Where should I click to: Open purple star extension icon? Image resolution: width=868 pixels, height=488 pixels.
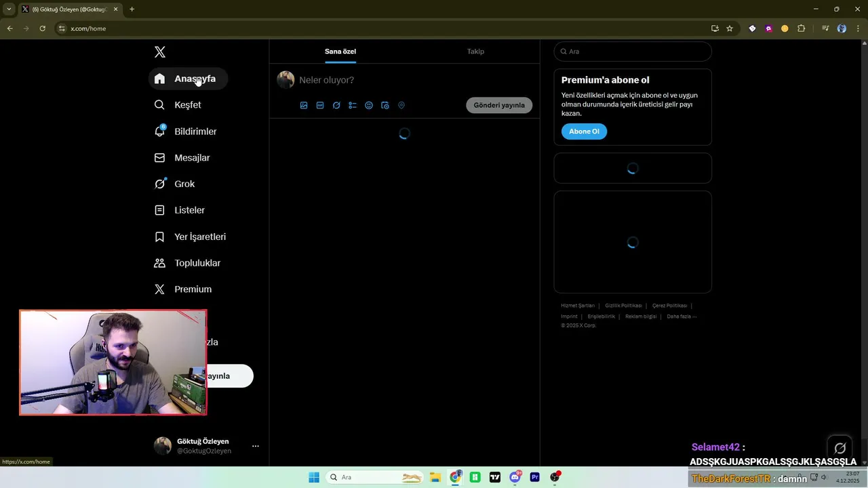[768, 28]
